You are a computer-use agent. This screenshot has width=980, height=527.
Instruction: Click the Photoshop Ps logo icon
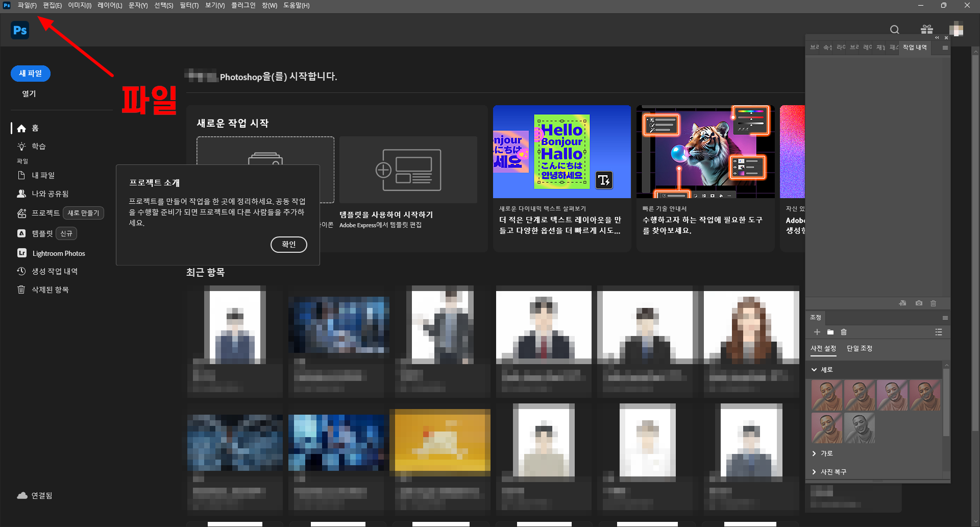tap(20, 30)
